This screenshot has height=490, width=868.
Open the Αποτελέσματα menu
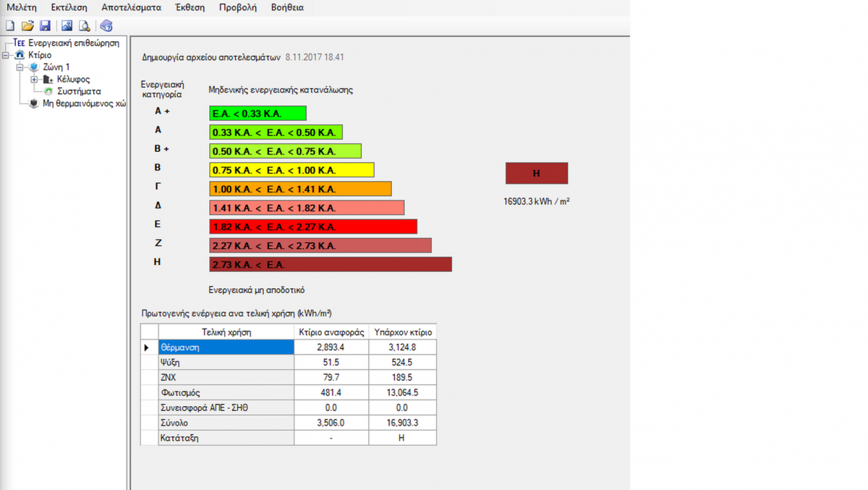[x=131, y=8]
